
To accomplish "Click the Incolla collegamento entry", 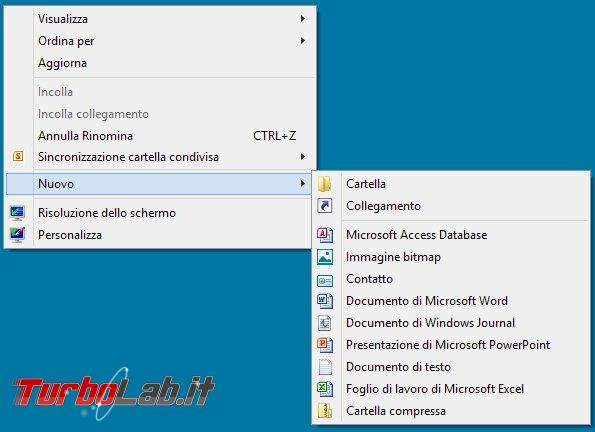I will pyautogui.click(x=159, y=114).
